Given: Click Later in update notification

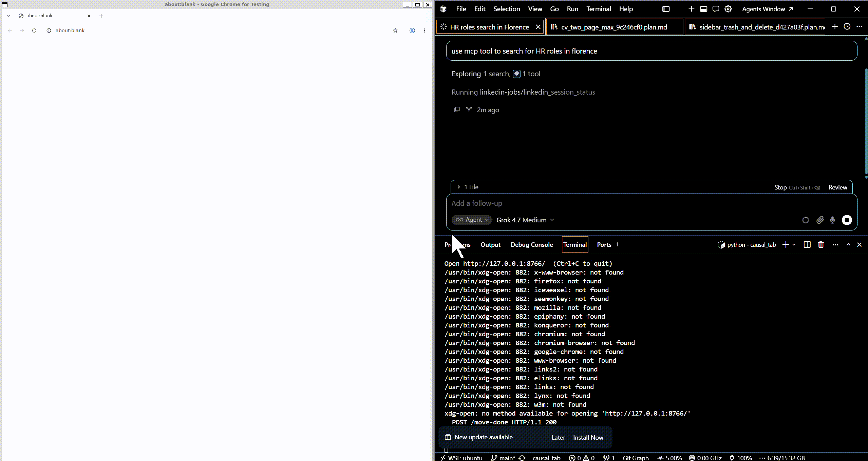Looking at the screenshot, I should [x=558, y=438].
